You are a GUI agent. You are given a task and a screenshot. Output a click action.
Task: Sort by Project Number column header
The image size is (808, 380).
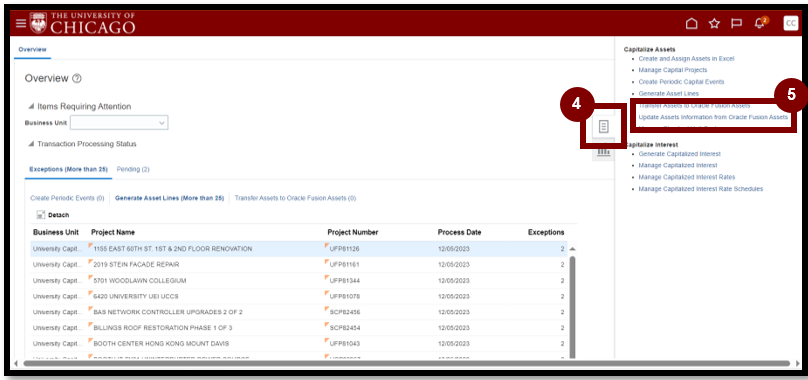coord(353,233)
